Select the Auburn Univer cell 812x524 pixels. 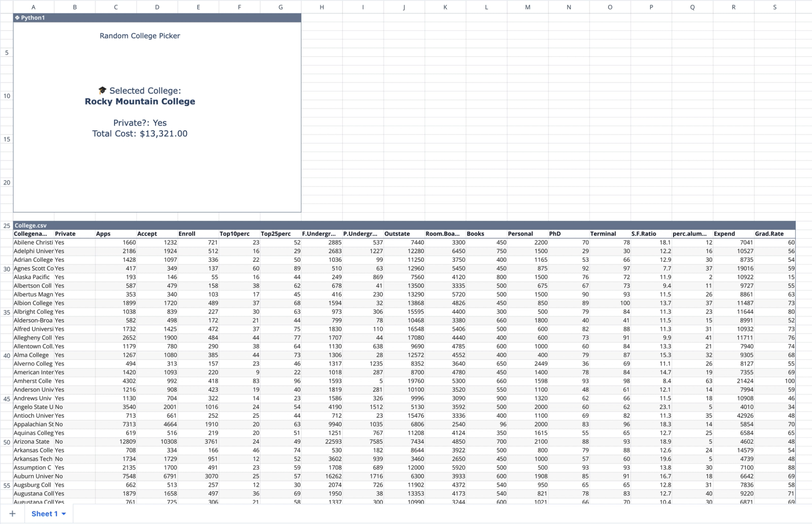click(33, 476)
